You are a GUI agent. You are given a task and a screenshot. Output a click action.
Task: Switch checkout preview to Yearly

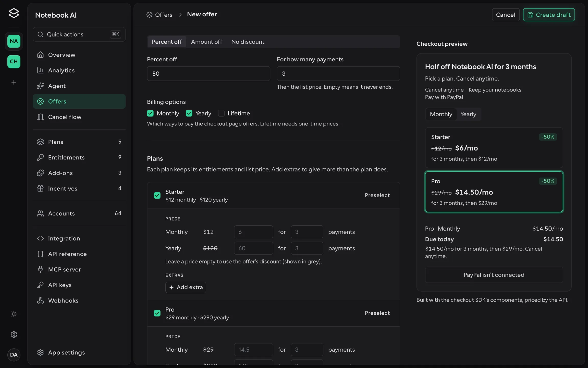pyautogui.click(x=468, y=114)
